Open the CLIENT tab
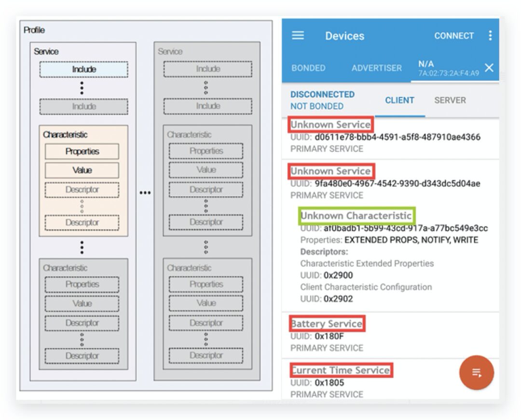The height and width of the screenshot is (420, 521). [399, 100]
